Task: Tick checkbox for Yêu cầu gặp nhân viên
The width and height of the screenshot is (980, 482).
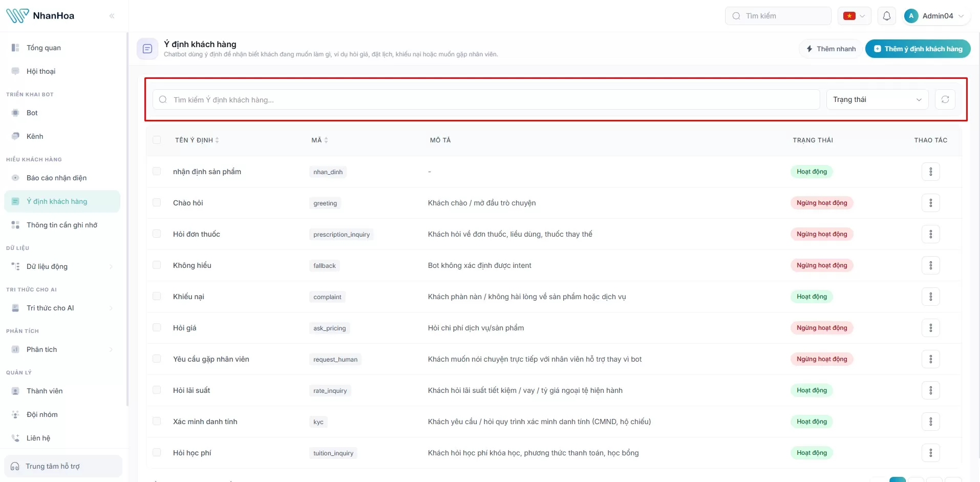Action: [157, 359]
